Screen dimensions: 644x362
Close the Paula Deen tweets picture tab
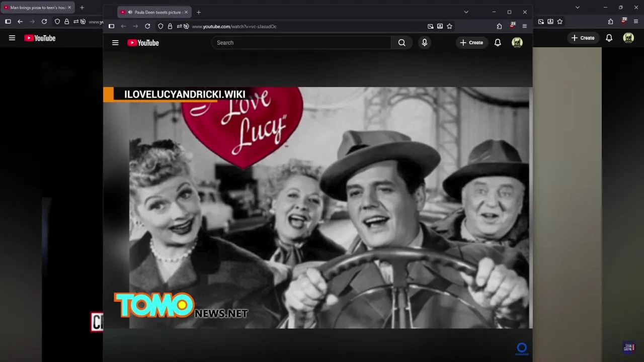pyautogui.click(x=186, y=12)
